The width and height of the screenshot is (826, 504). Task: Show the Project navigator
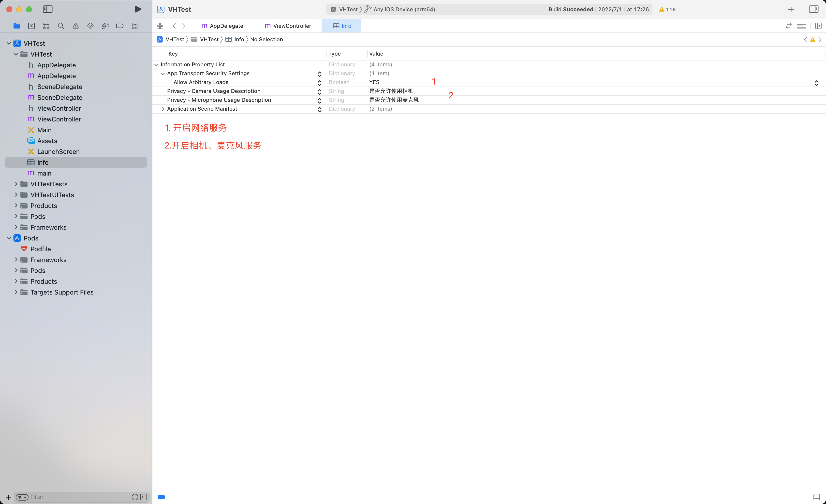(x=16, y=26)
